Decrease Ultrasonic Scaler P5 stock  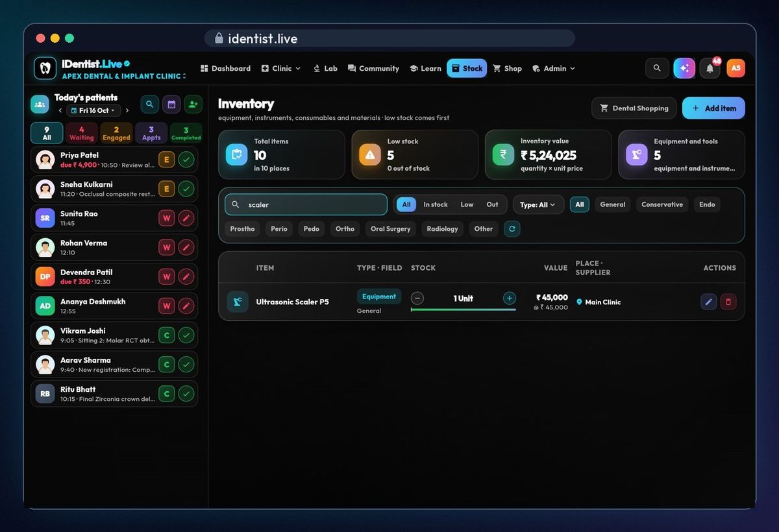pos(417,298)
